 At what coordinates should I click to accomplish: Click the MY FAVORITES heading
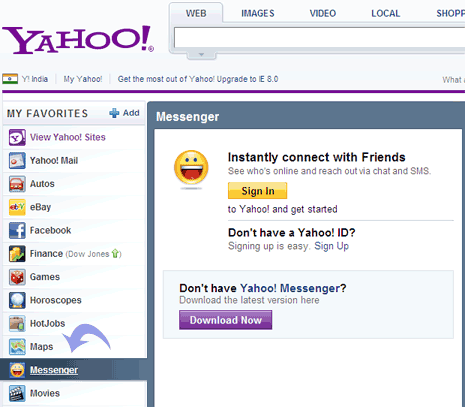47,113
